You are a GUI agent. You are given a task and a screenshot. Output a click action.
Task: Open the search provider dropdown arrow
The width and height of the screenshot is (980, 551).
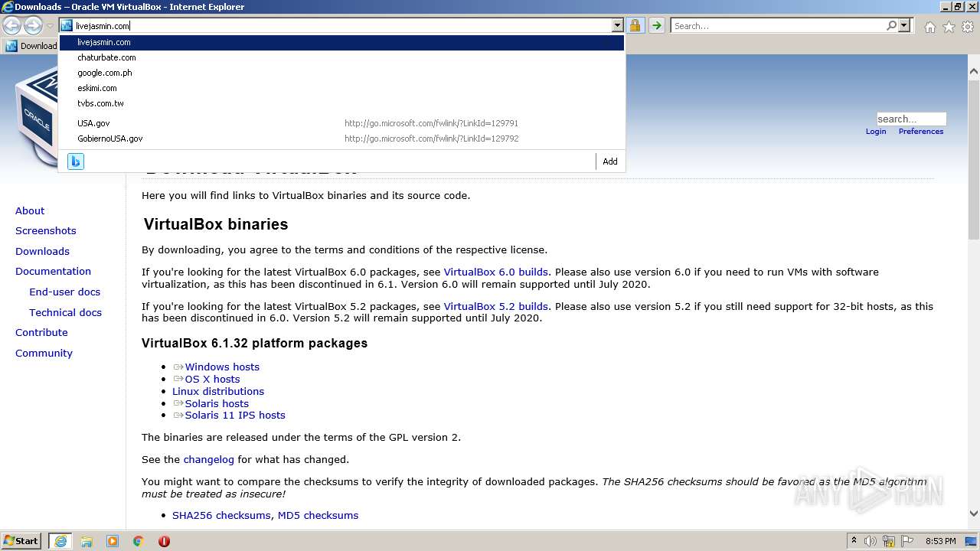(904, 26)
